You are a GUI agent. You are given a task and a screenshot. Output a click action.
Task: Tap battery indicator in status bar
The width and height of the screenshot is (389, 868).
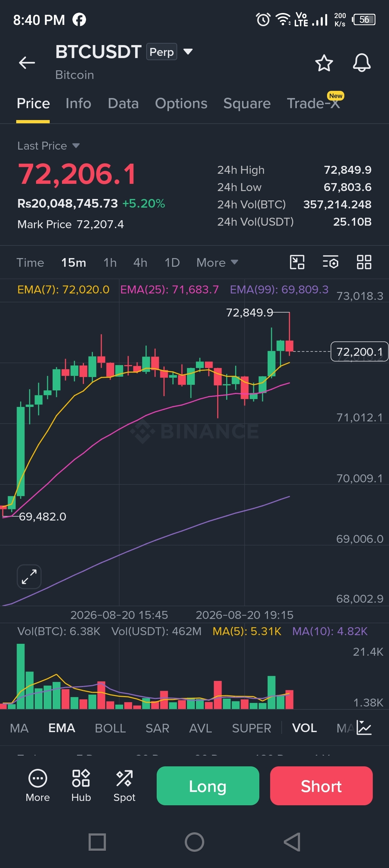[364, 19]
